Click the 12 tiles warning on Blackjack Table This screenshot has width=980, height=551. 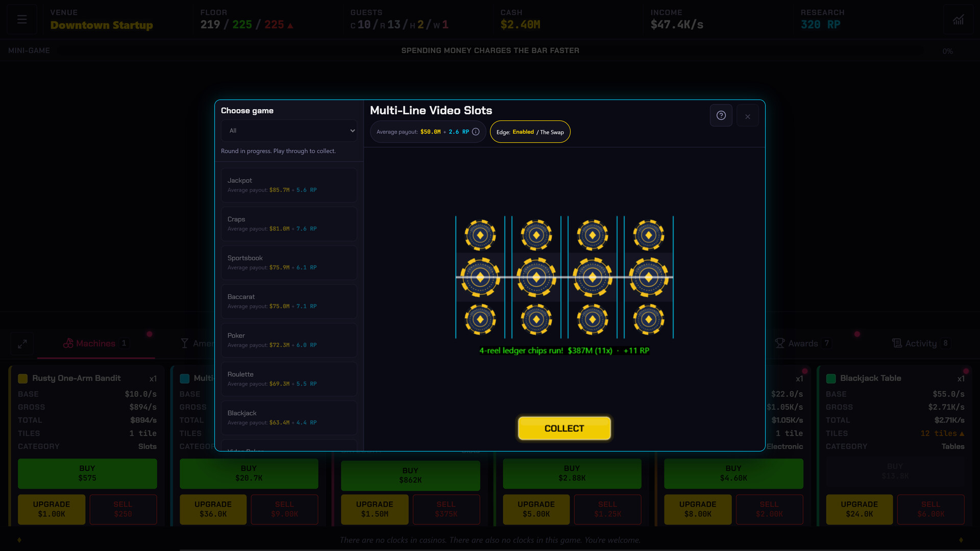click(942, 433)
